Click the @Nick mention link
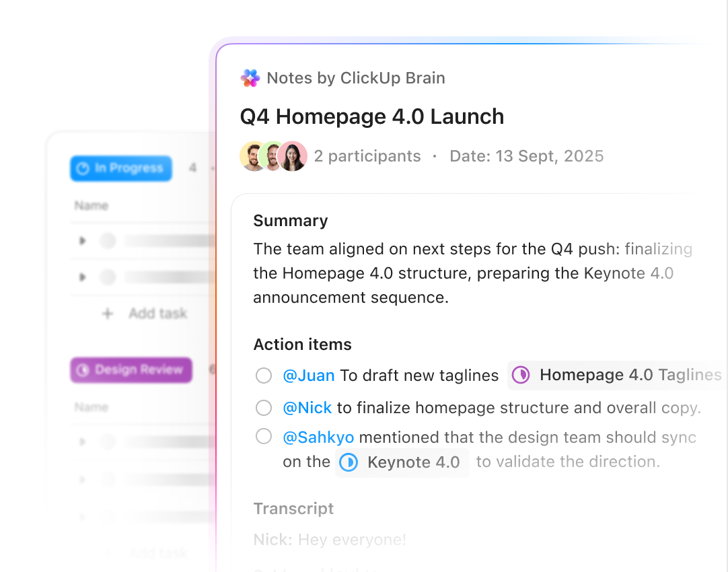Screen dimensions: 728x572 point(307,408)
